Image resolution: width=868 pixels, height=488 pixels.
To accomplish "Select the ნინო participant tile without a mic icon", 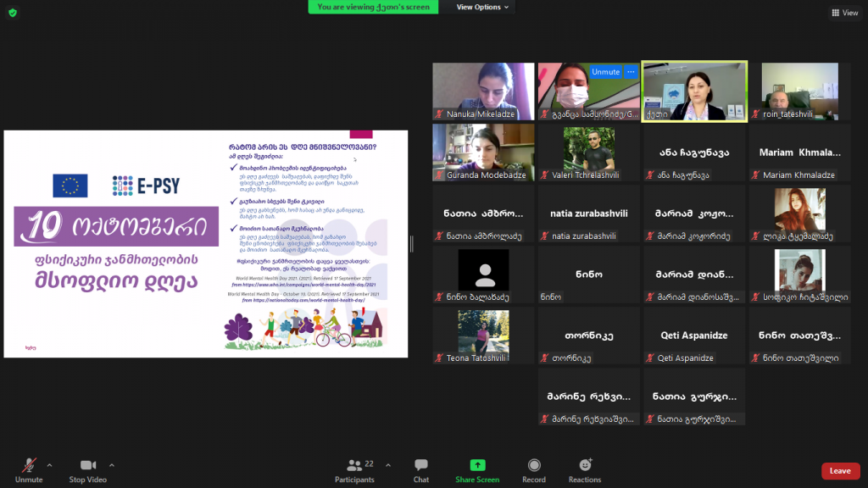I will 589,274.
